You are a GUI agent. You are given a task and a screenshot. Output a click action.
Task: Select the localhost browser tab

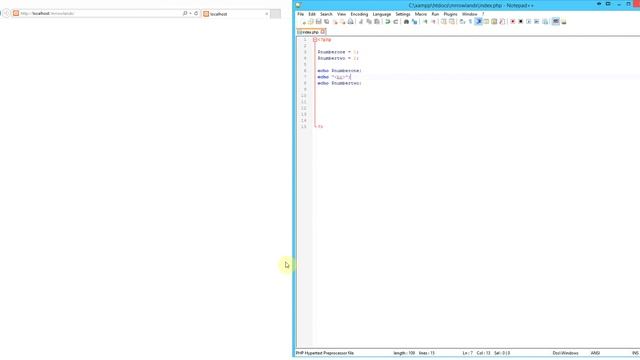235,14
